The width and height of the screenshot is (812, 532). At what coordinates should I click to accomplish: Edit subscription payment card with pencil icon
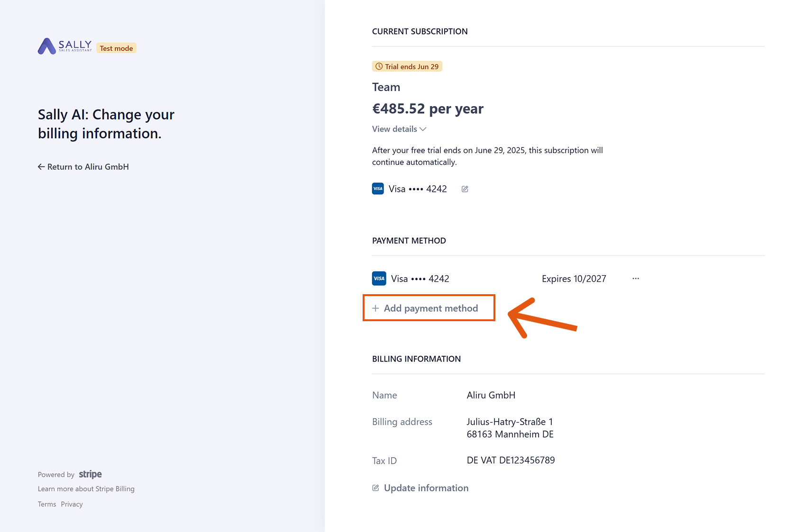point(465,189)
